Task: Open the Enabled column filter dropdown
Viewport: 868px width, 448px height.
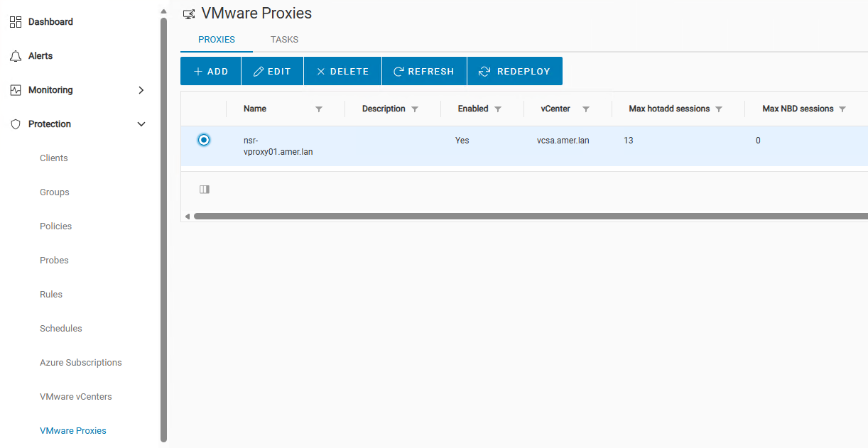Action: [499, 109]
